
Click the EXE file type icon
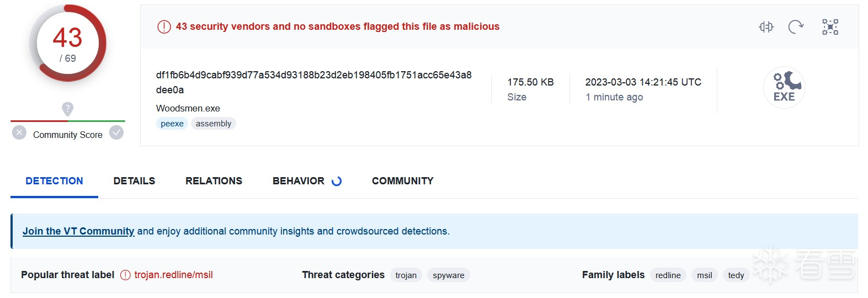pos(784,87)
